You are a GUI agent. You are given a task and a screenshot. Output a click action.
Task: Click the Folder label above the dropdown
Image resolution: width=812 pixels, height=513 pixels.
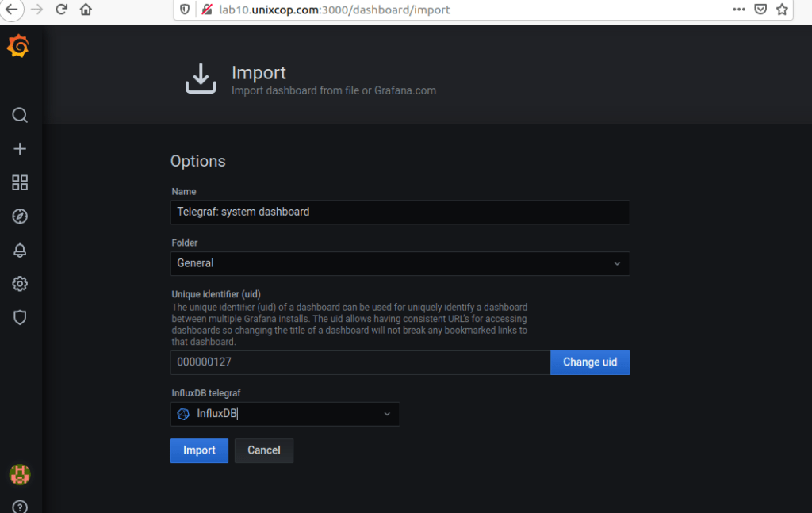(x=184, y=243)
